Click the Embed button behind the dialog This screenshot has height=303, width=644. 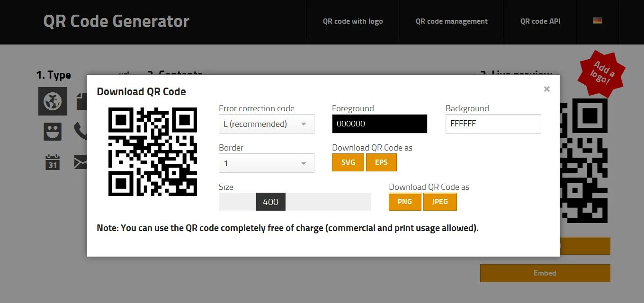[545, 273]
